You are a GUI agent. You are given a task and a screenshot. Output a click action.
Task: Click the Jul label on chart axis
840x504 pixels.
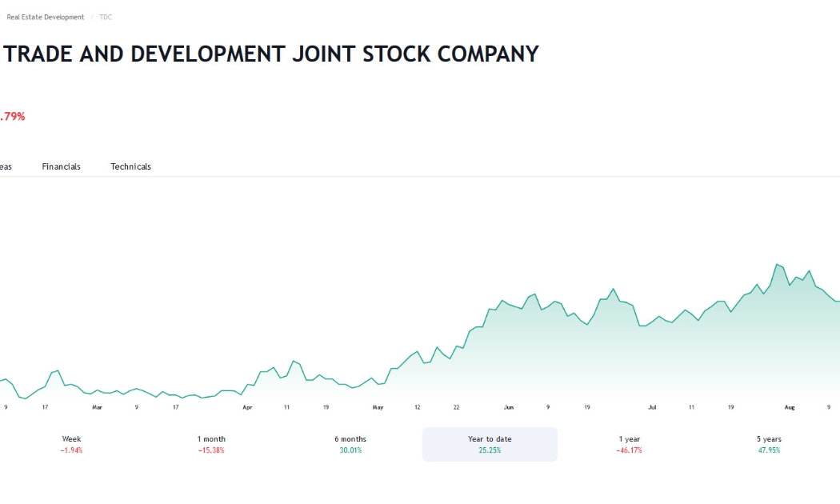(652, 407)
